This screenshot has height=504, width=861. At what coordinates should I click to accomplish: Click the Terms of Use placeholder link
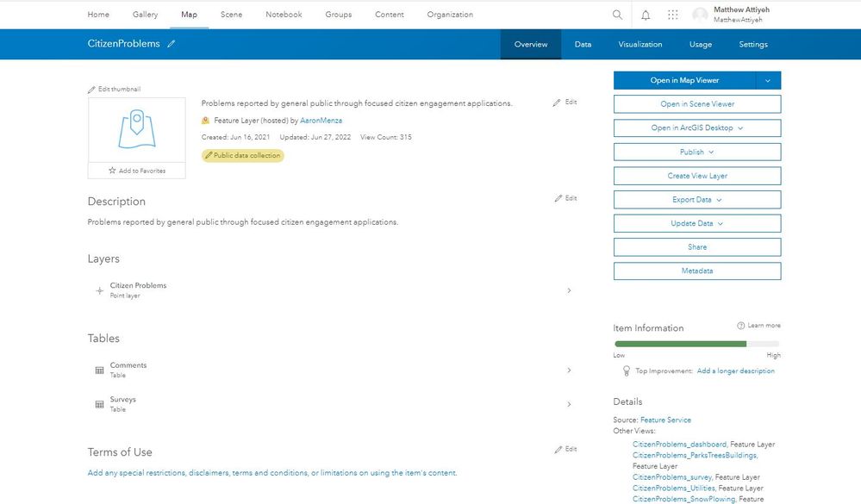pyautogui.click(x=271, y=473)
